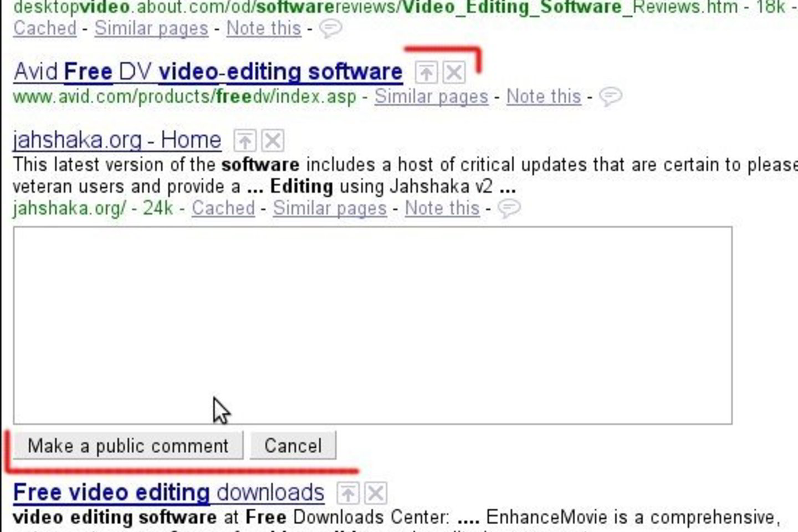Promote the Free video editing downloads result

[347, 493]
